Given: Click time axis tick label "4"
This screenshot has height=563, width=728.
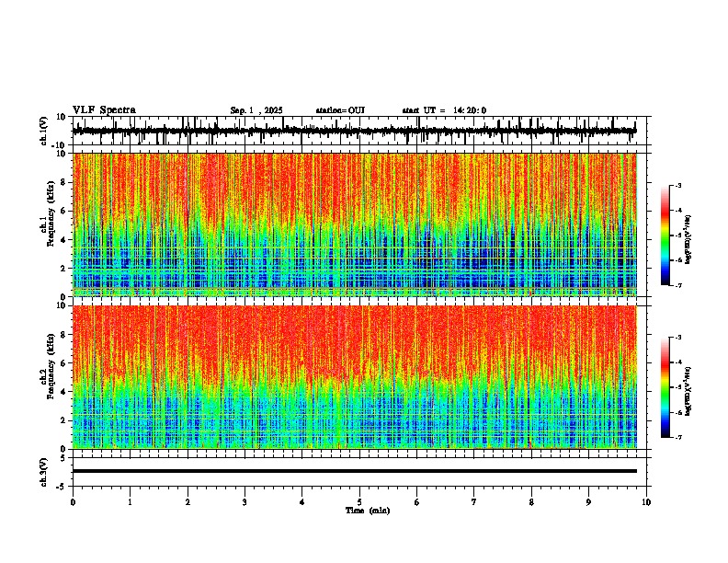Looking at the screenshot, I should [302, 502].
